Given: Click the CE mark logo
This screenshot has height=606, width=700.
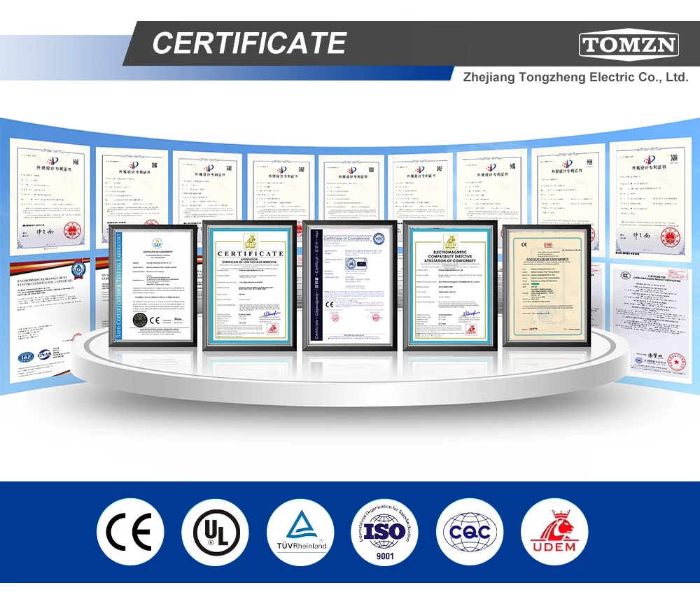Looking at the screenshot, I should [x=130, y=532].
